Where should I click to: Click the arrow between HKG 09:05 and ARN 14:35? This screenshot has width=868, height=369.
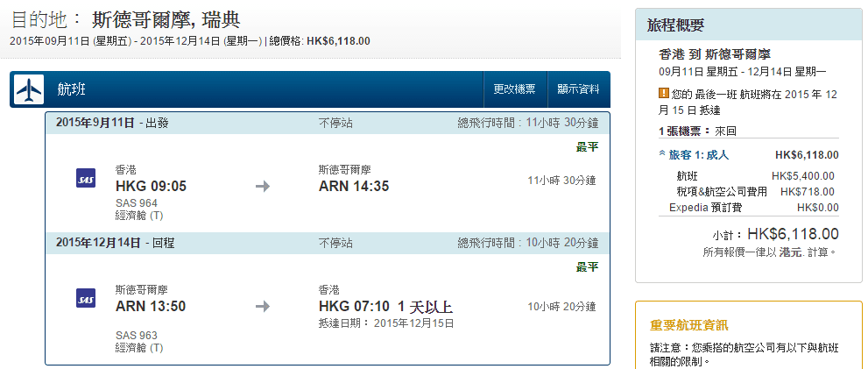pyautogui.click(x=262, y=186)
